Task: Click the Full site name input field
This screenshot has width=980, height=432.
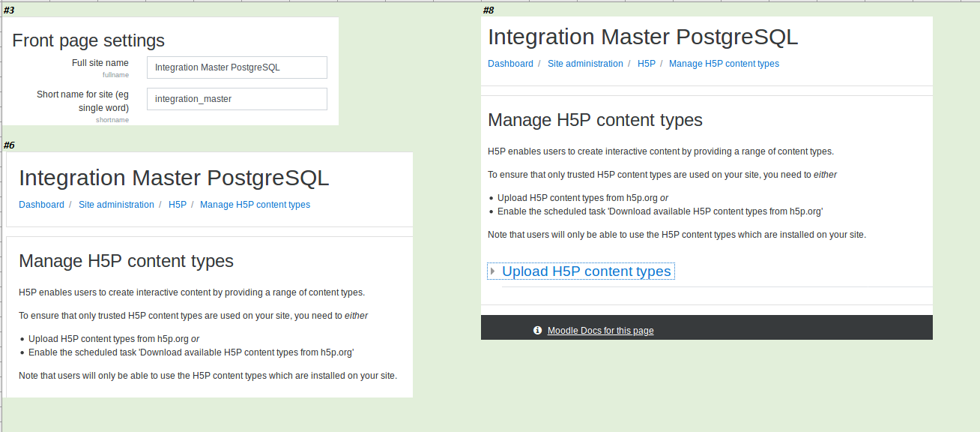Action: click(237, 67)
